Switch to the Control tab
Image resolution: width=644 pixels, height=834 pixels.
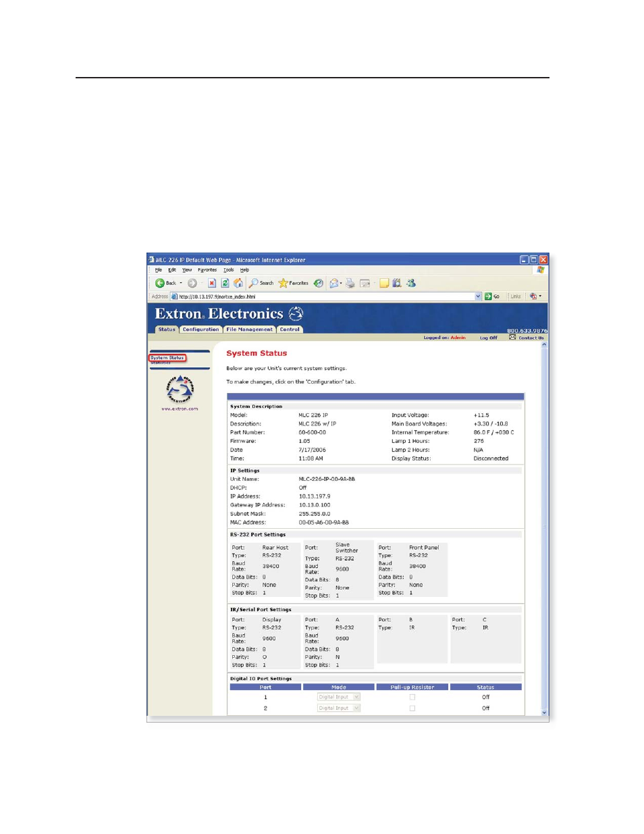tap(290, 330)
